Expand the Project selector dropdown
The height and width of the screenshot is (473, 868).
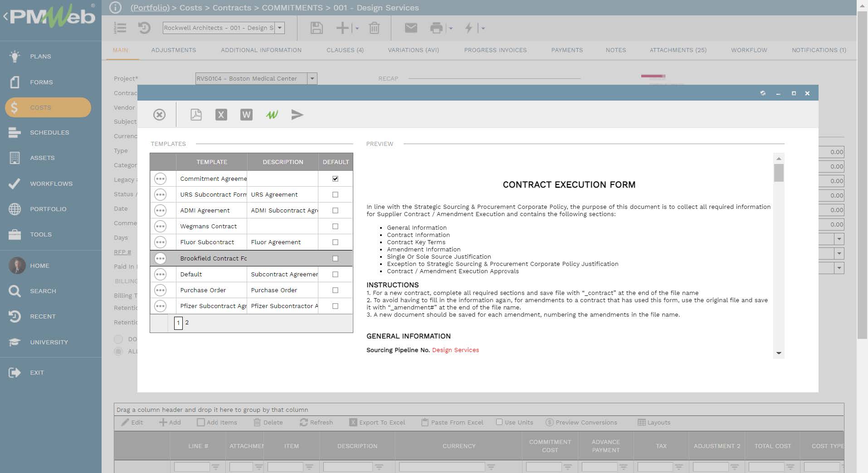pyautogui.click(x=312, y=78)
